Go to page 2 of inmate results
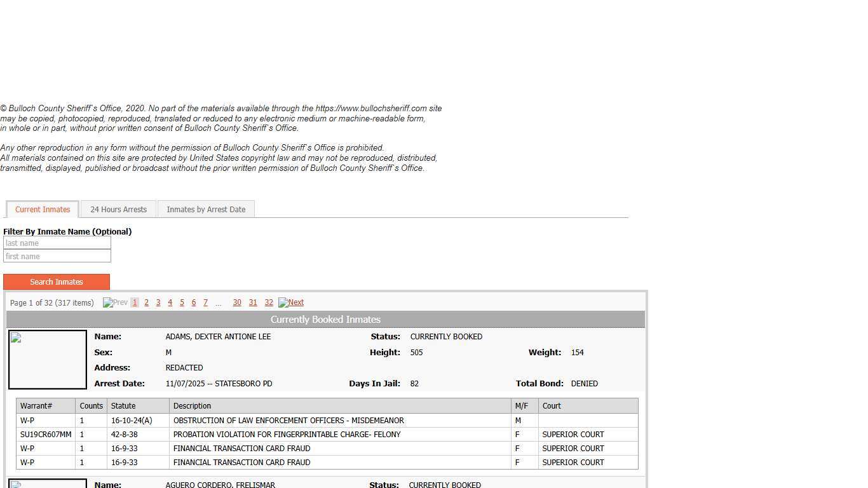The width and height of the screenshot is (868, 488). [146, 302]
